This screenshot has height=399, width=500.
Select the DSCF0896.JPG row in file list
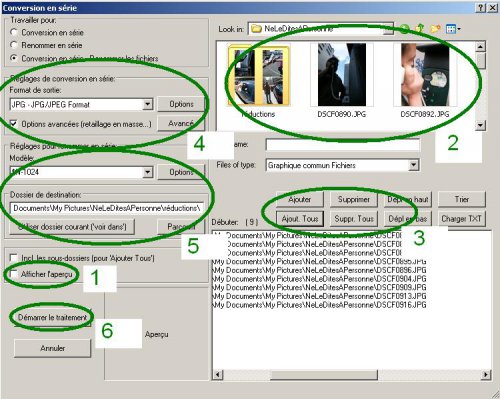click(319, 270)
